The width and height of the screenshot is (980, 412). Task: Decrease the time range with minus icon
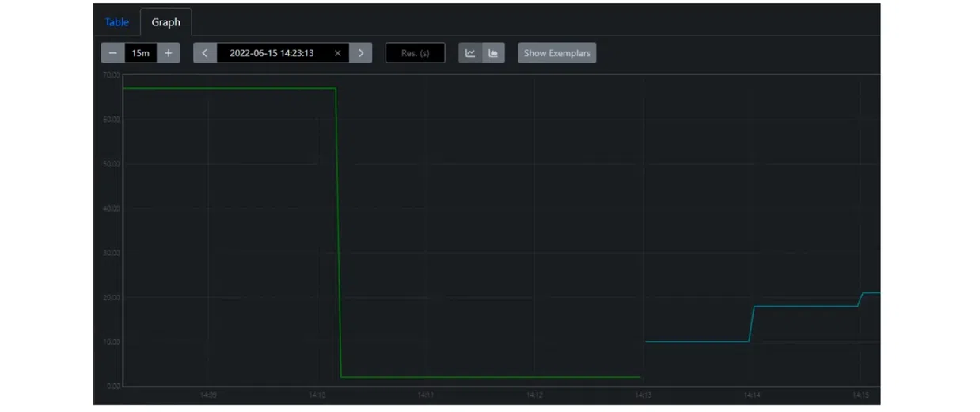point(113,53)
